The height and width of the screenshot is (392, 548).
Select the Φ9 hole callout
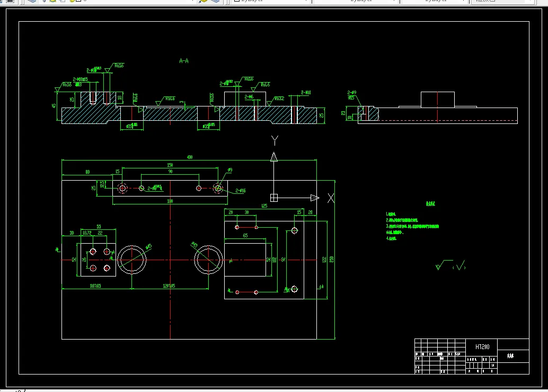tap(229, 170)
